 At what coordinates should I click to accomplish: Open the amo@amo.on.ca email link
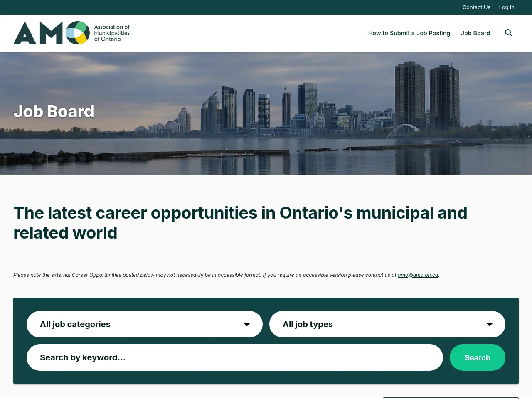tap(418, 275)
